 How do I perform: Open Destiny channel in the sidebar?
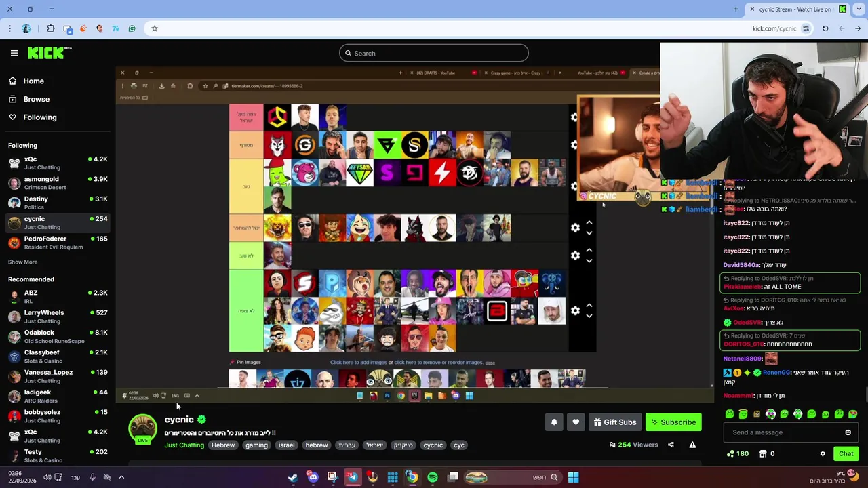click(58, 203)
